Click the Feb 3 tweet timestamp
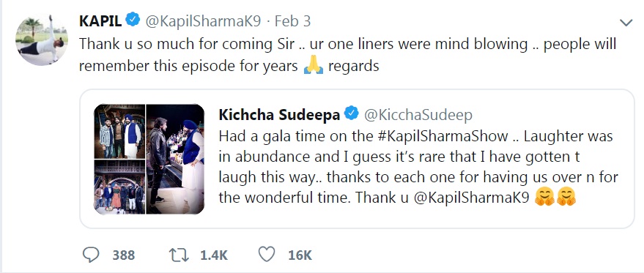Screen dimensions: 644x273 [x=292, y=20]
